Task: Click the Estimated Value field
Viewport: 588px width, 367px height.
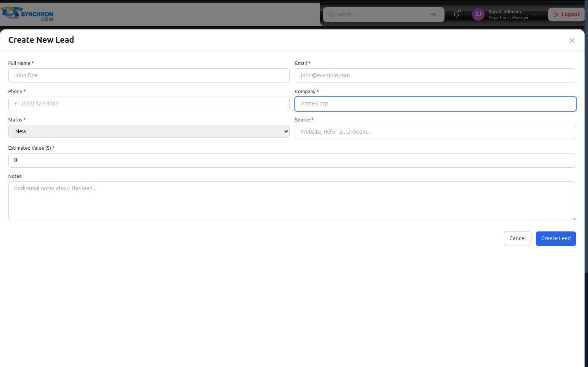Action: point(292,160)
